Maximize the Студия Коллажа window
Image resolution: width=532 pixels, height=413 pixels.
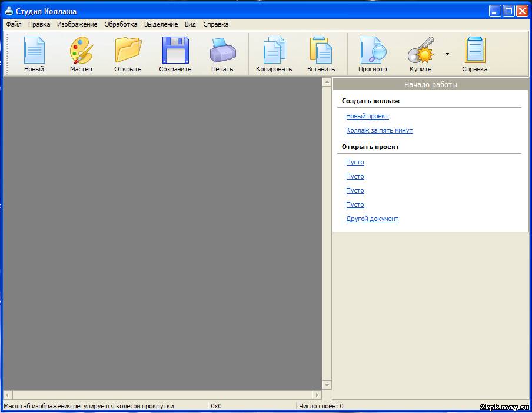[x=508, y=11]
